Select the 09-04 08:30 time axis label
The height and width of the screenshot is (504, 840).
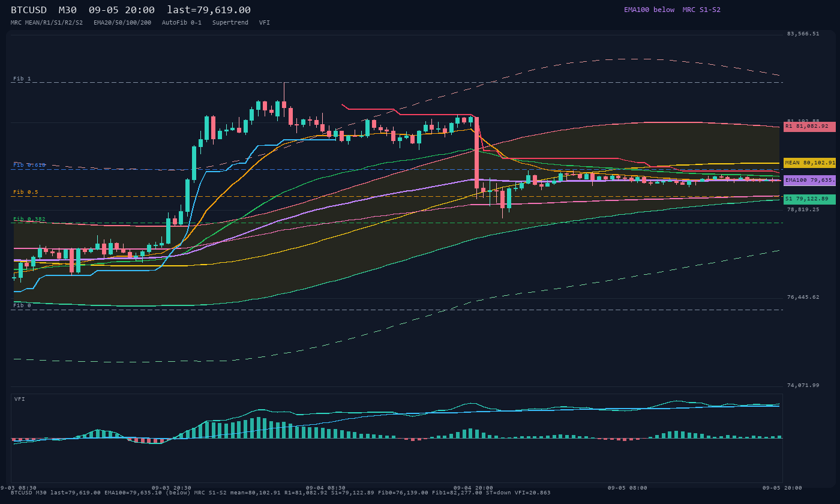[326, 488]
